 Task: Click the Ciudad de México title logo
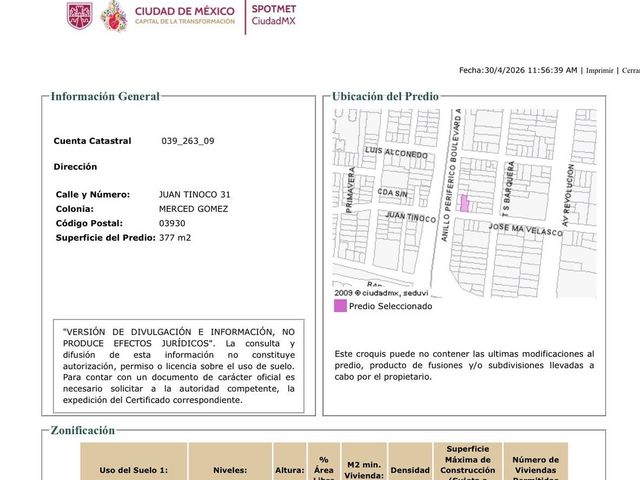click(x=185, y=16)
